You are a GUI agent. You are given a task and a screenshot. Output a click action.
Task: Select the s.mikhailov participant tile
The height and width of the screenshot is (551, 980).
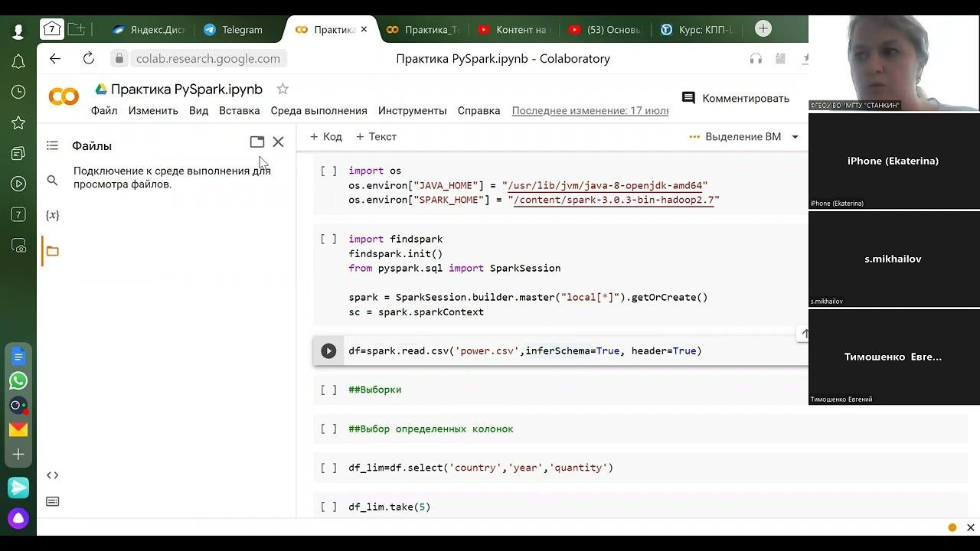tap(894, 259)
